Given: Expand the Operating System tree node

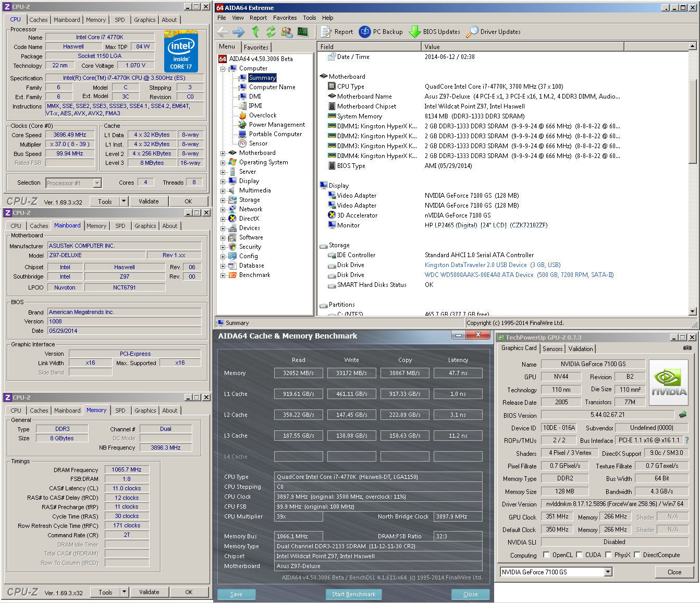Looking at the screenshot, I should pyautogui.click(x=223, y=163).
